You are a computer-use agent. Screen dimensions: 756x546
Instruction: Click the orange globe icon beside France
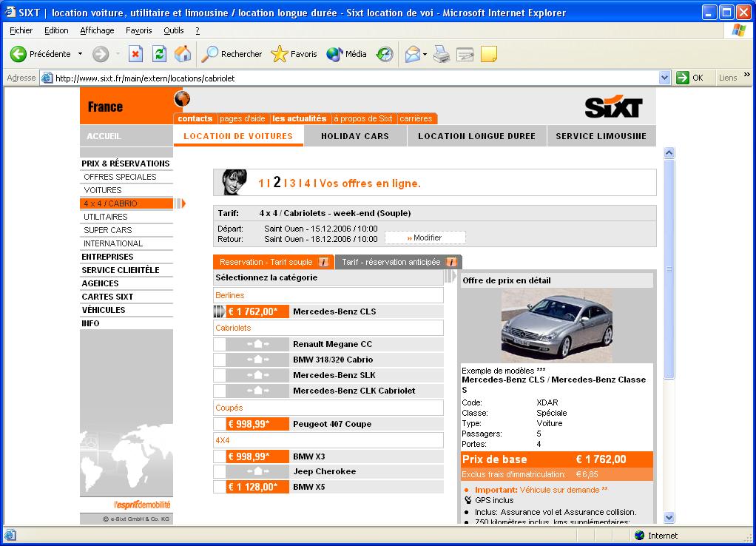[x=182, y=98]
